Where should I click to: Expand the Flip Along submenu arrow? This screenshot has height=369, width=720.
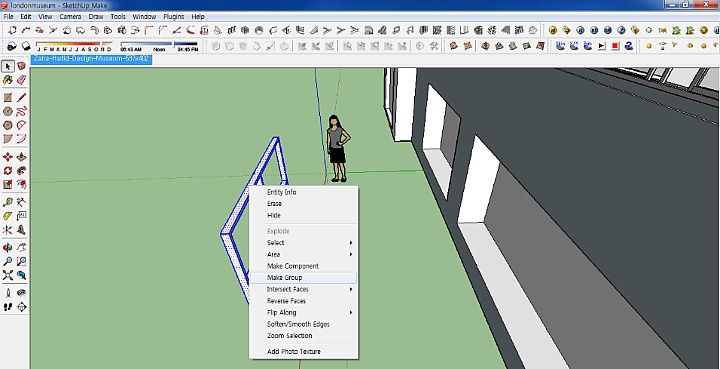[x=351, y=313]
